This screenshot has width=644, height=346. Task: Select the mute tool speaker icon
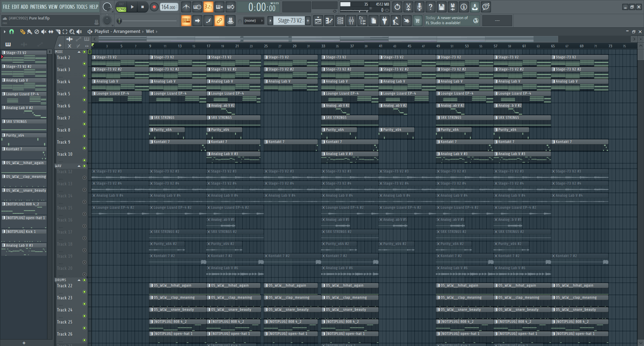pyautogui.click(x=44, y=32)
